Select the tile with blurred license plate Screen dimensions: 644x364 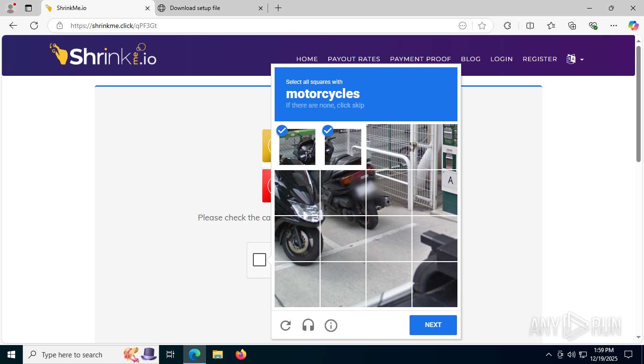[x=389, y=193]
